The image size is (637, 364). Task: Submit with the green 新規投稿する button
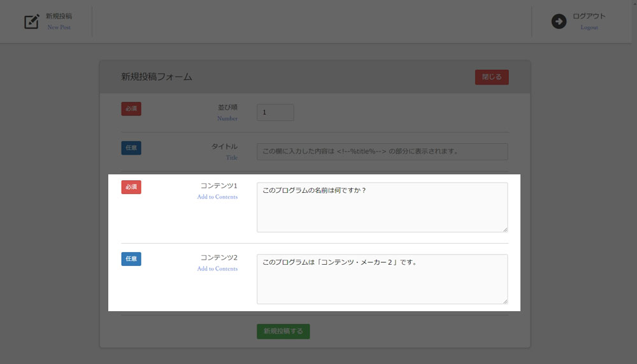point(283,331)
